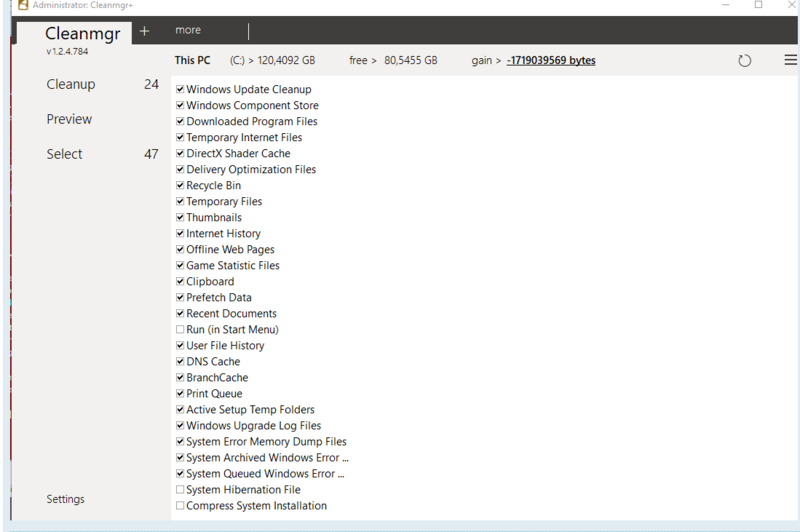Select Cleanup in the sidebar

pos(71,84)
